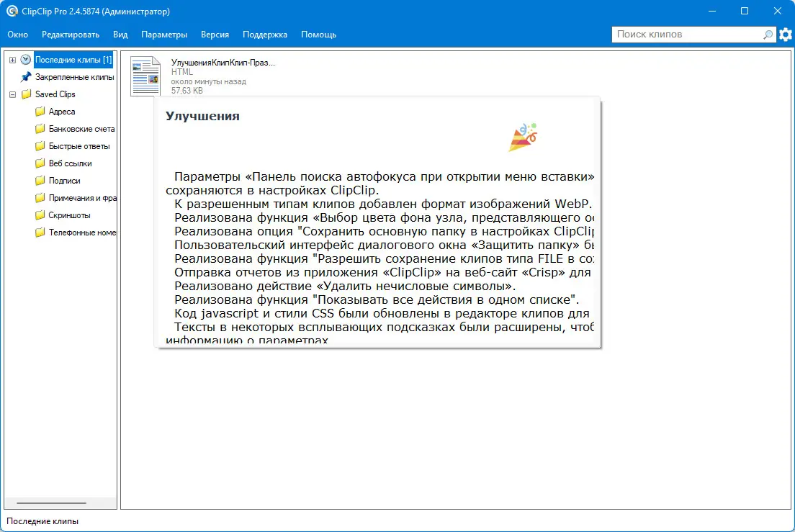
Task: Select Последние клипы [1] in tree
Action: click(73, 60)
